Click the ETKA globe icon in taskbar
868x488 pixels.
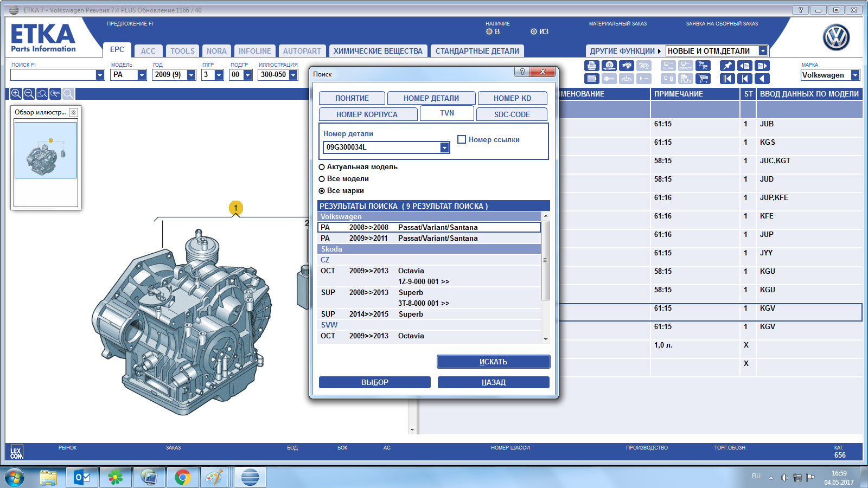[x=250, y=477]
